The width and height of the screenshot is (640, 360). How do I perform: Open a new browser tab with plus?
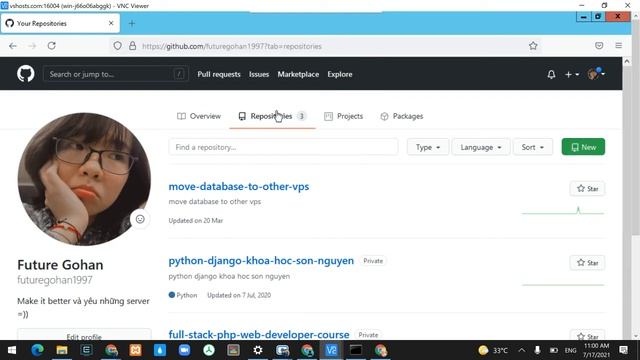131,23
